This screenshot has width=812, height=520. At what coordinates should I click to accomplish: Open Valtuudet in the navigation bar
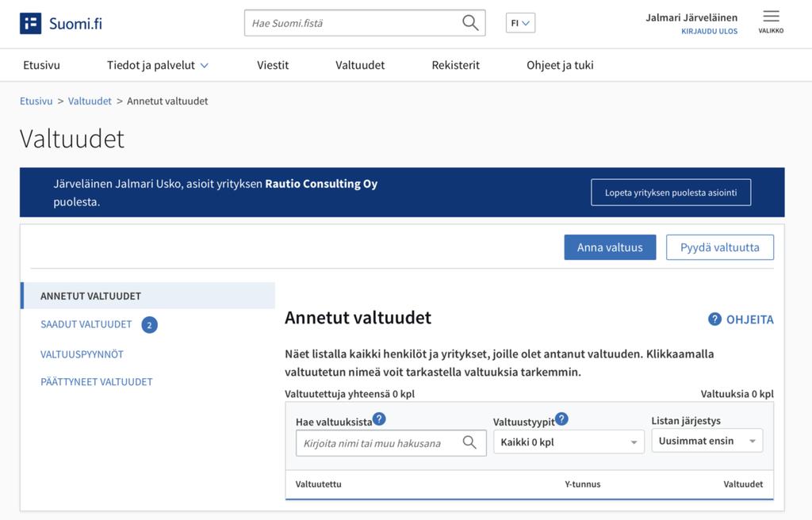360,65
